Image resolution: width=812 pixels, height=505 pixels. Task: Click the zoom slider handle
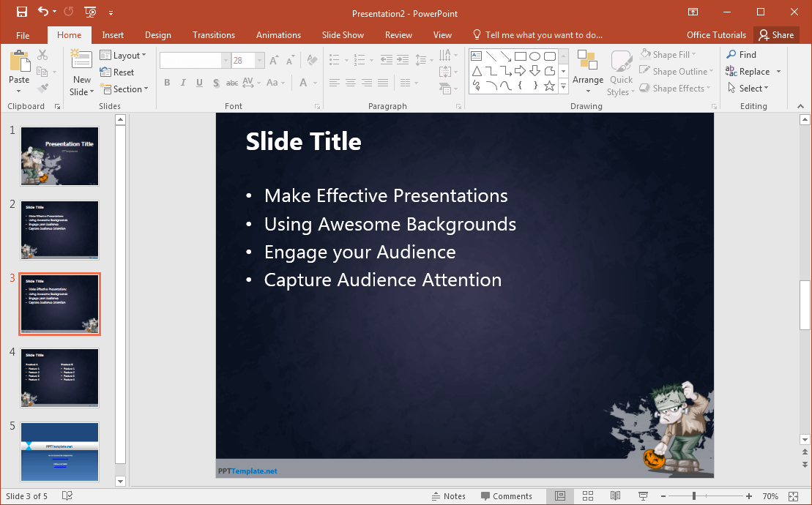pyautogui.click(x=693, y=496)
